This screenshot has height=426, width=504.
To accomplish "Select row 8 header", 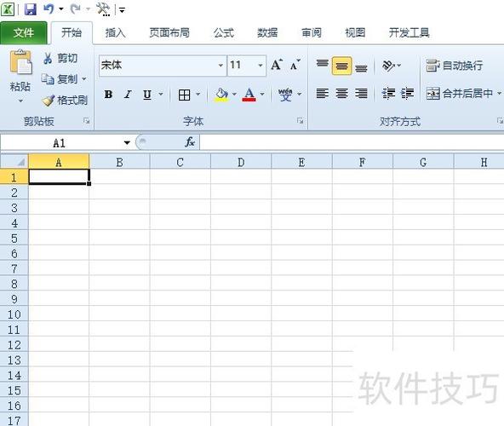I will click(x=14, y=284).
